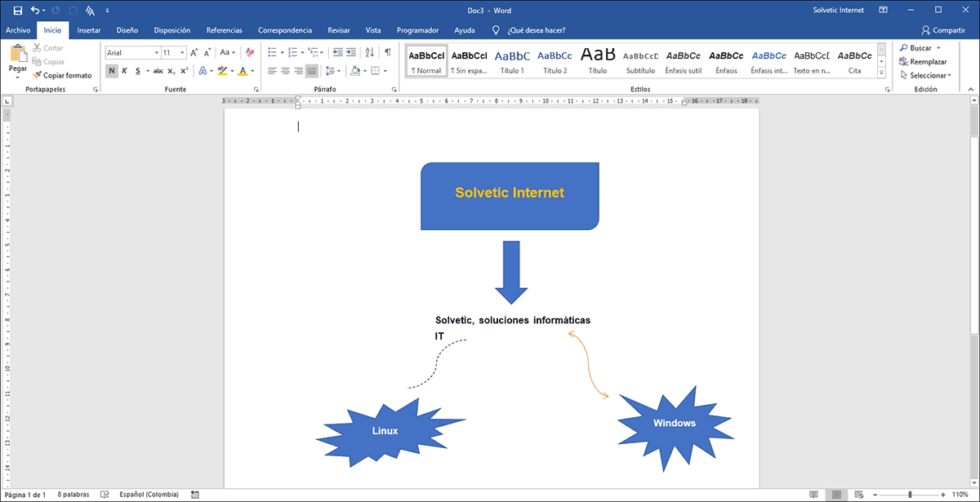Apply yellow text highlight color
The width and height of the screenshot is (980, 502).
pyautogui.click(x=221, y=71)
